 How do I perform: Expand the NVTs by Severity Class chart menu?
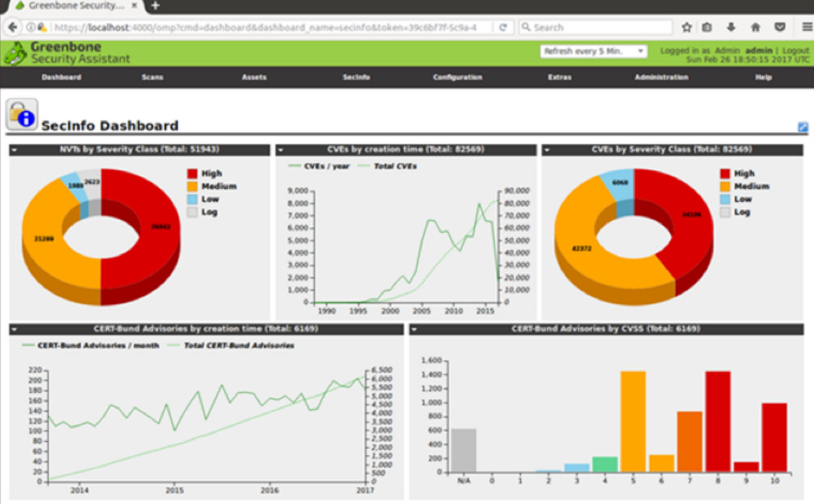pyautogui.click(x=14, y=150)
